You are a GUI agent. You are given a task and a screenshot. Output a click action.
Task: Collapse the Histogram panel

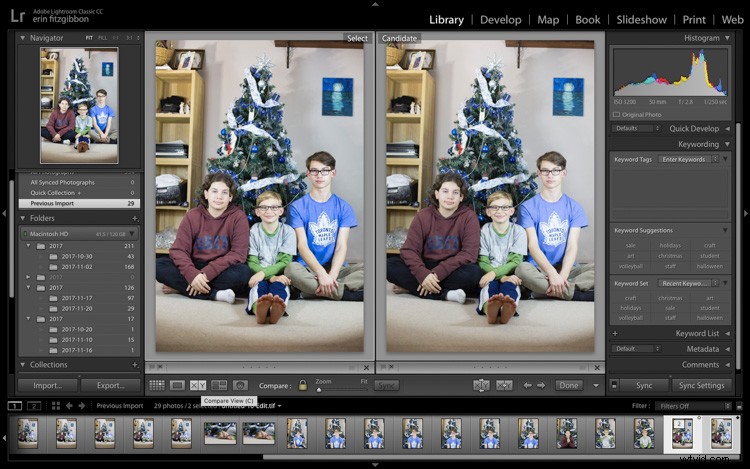pos(727,38)
